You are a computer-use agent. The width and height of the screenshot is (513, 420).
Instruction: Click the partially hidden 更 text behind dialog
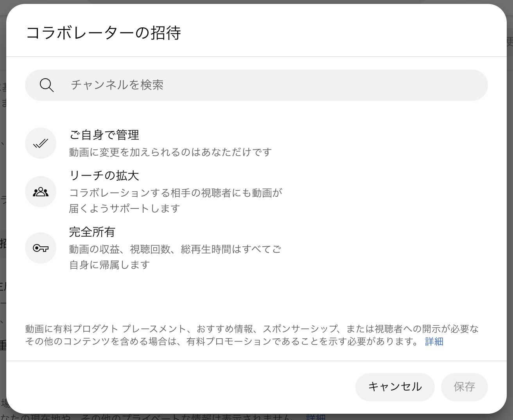[509, 41]
